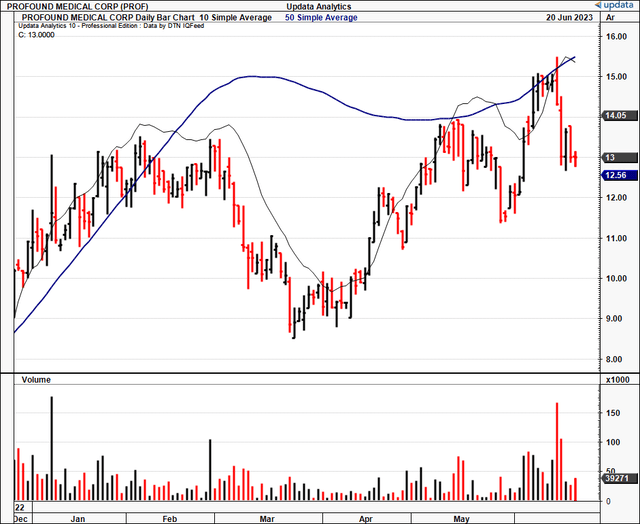
Task: Click the 150 volume axis label
Action: 613,413
